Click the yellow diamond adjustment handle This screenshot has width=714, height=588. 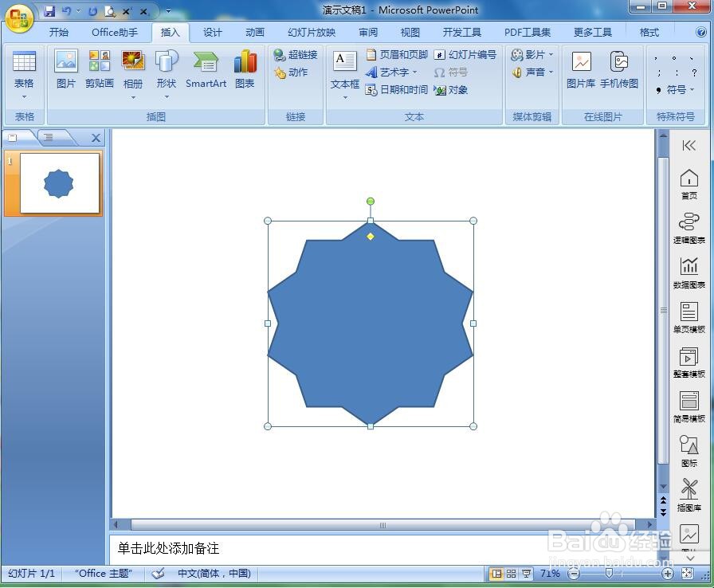click(x=371, y=236)
